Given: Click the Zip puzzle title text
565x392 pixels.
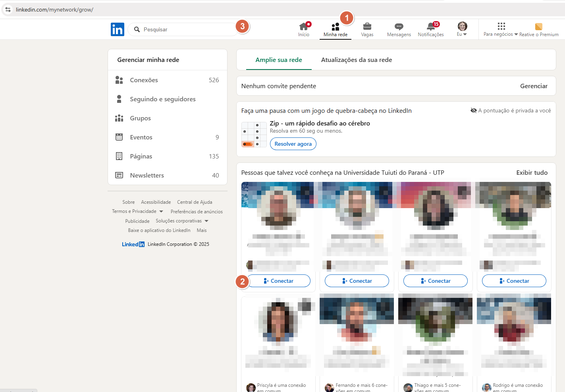Looking at the screenshot, I should (320, 124).
